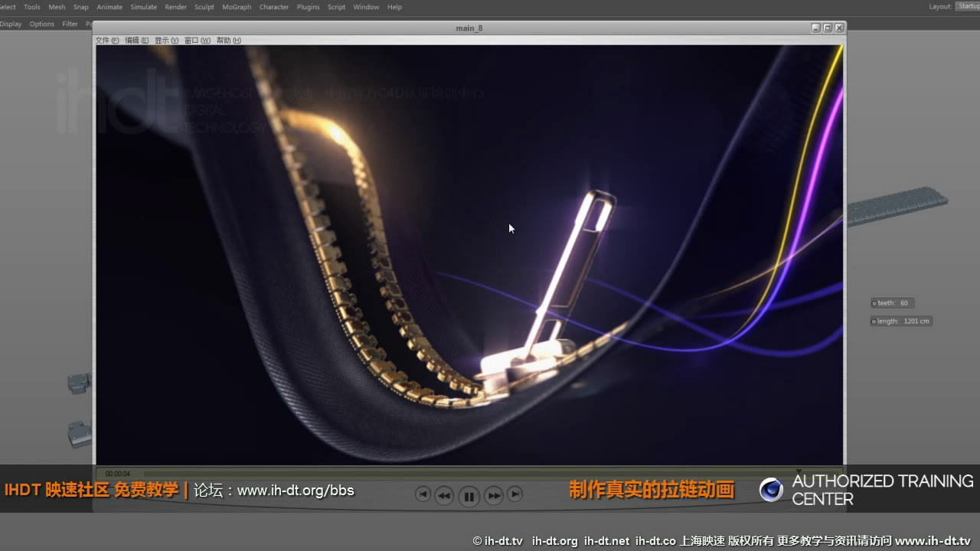Open the Simulate menu
This screenshot has width=980, height=551.
coord(143,7)
